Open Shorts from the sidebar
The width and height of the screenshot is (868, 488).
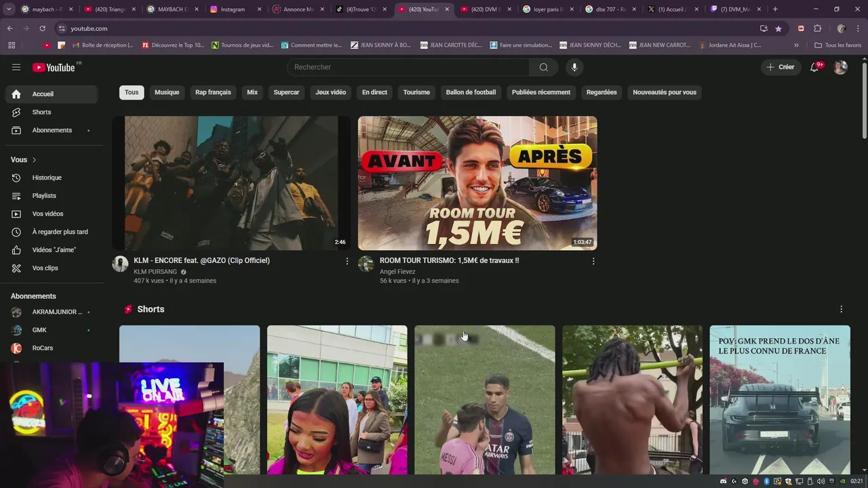52,112
